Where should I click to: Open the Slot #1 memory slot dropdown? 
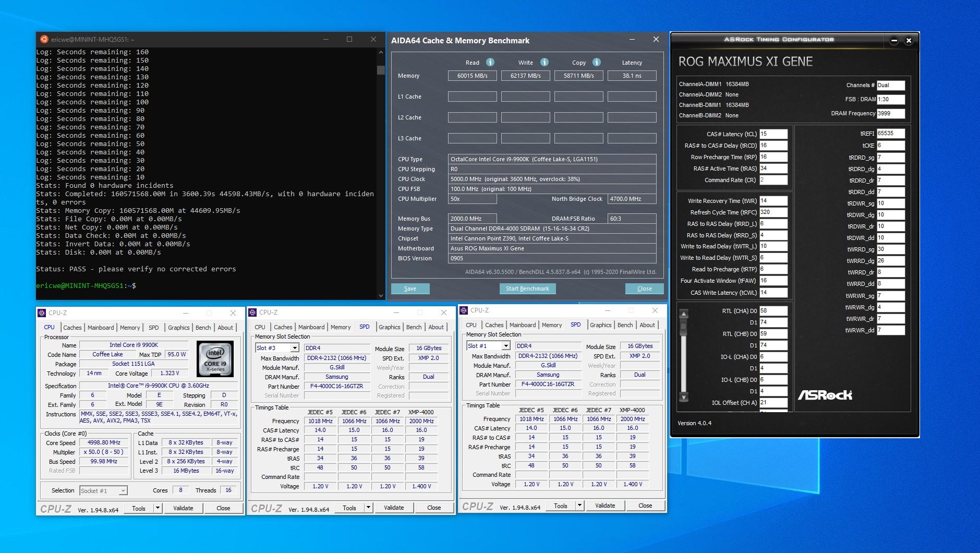[505, 346]
